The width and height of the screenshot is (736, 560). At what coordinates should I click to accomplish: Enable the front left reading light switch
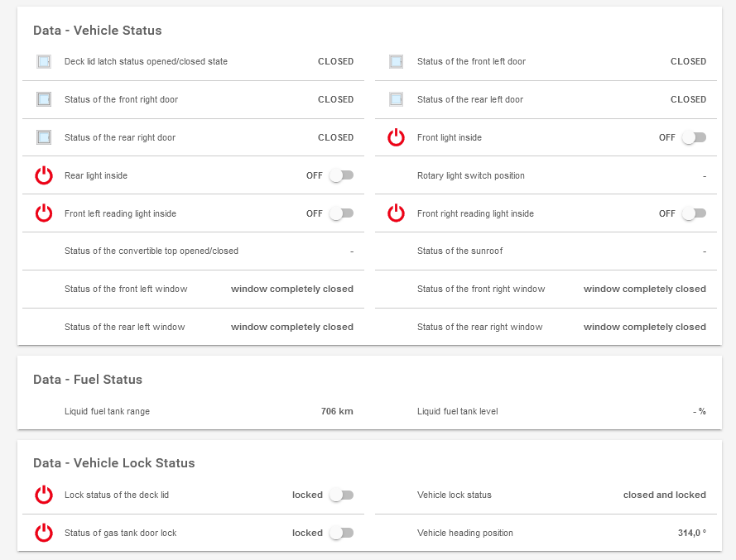[340, 213]
